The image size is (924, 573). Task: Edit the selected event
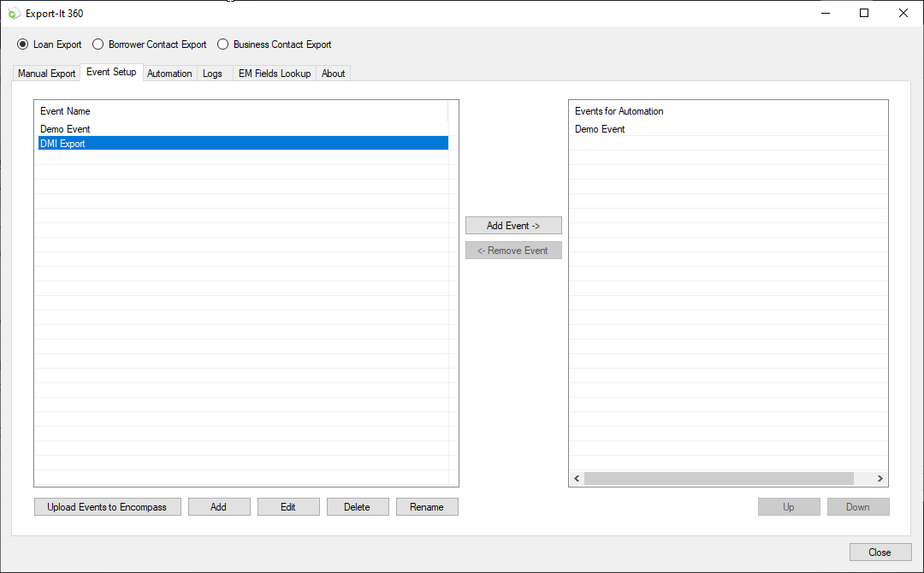pyautogui.click(x=288, y=507)
